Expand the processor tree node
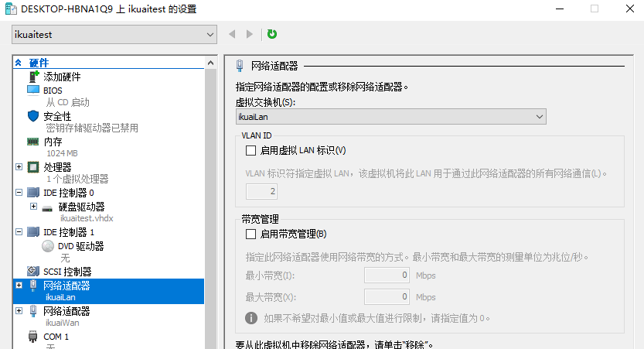The image size is (644, 349). coord(19,167)
